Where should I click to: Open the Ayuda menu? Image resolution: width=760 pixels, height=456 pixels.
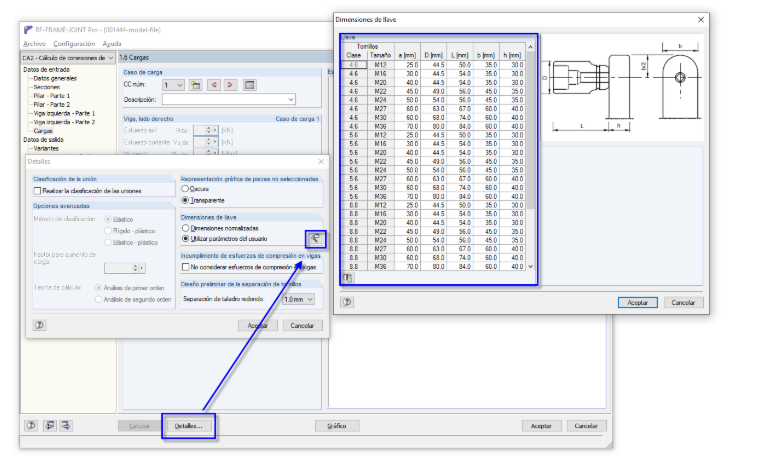click(112, 44)
